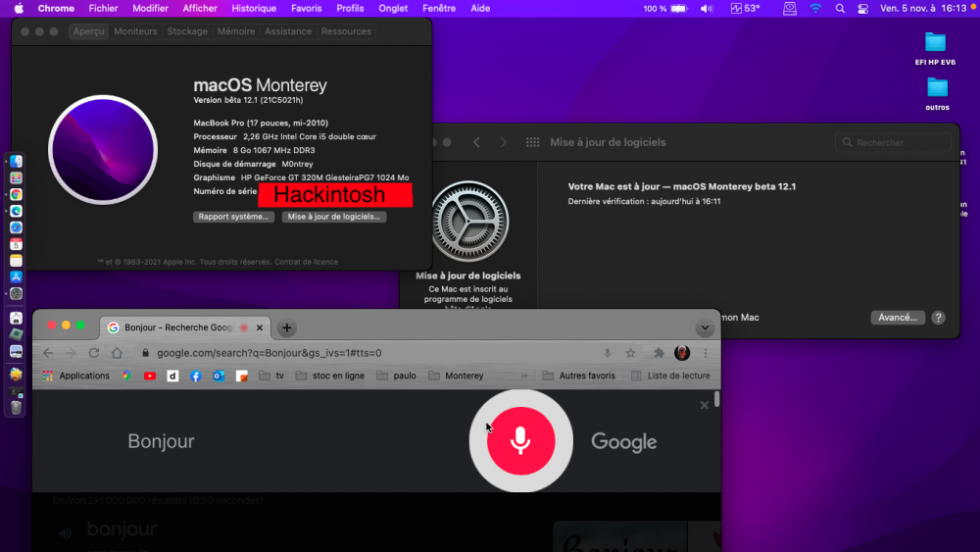Open Historique menu
The width and height of the screenshot is (980, 552).
(254, 8)
